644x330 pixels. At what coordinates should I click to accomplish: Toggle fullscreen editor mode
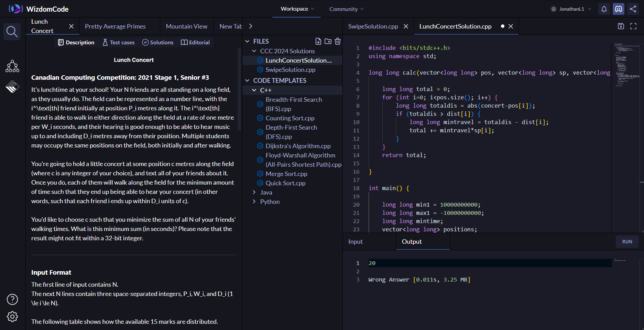point(633,26)
